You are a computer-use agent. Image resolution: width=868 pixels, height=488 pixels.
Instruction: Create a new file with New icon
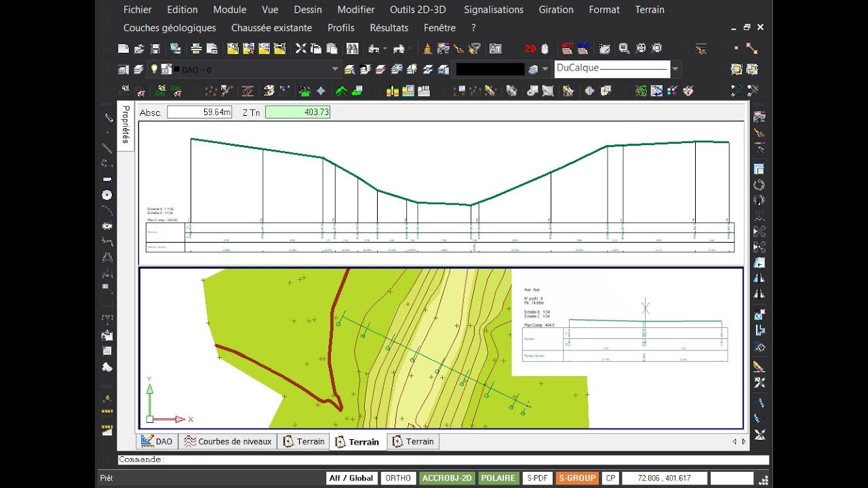[x=123, y=49]
